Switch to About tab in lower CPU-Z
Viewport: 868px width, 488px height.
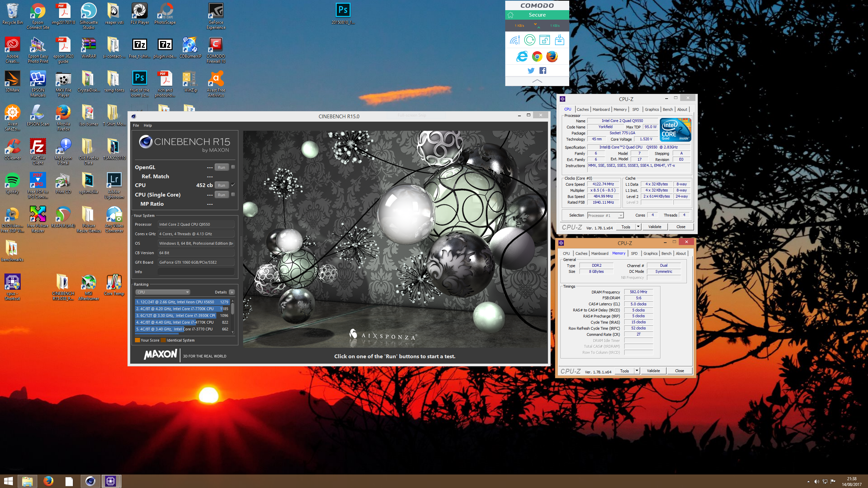click(680, 253)
